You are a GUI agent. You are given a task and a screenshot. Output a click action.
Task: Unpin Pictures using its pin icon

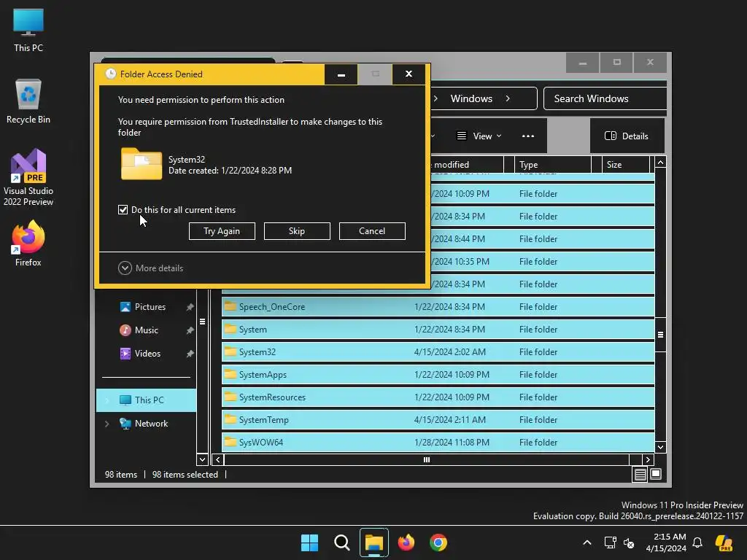tap(190, 307)
